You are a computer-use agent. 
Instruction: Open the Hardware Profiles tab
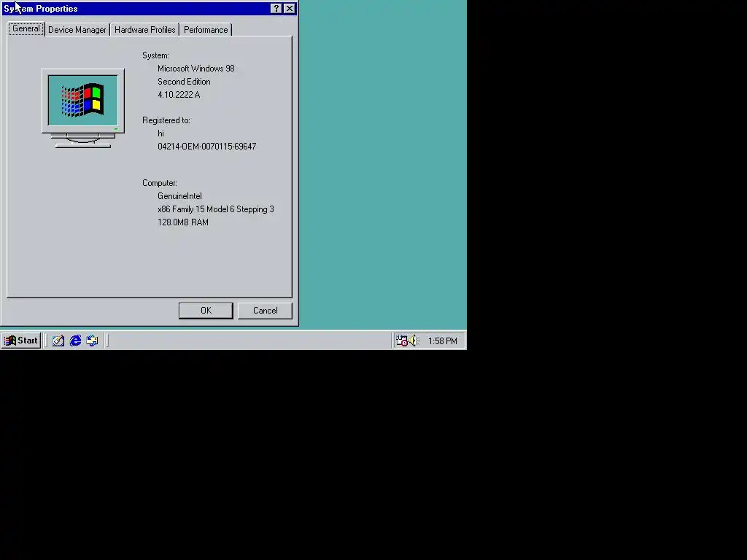pos(145,29)
